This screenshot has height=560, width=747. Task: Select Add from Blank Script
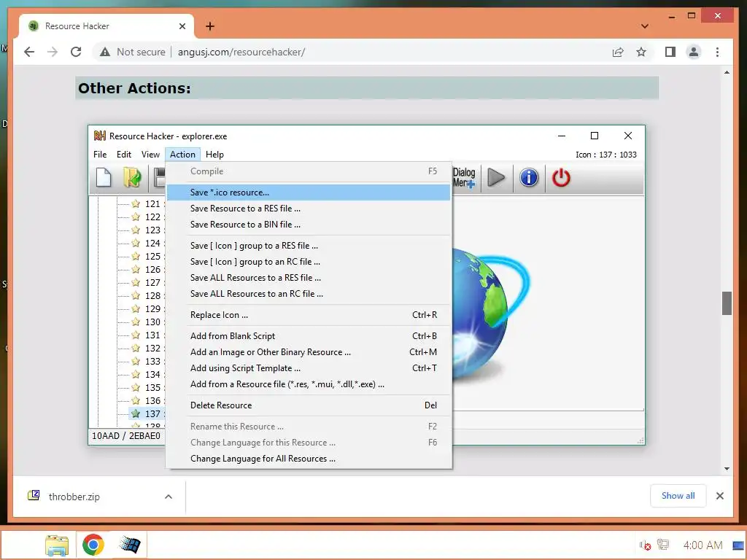[309, 336]
